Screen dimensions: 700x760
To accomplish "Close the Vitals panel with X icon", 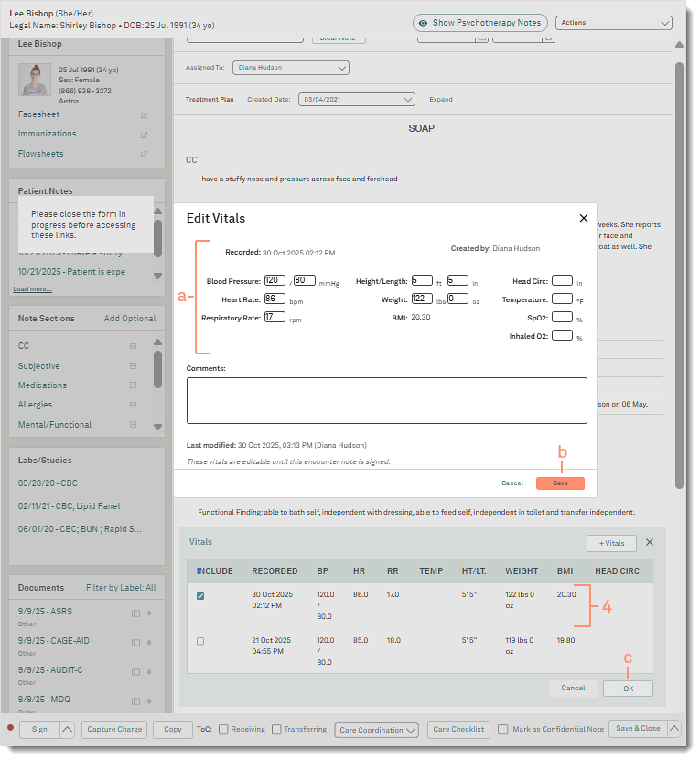I will click(650, 542).
